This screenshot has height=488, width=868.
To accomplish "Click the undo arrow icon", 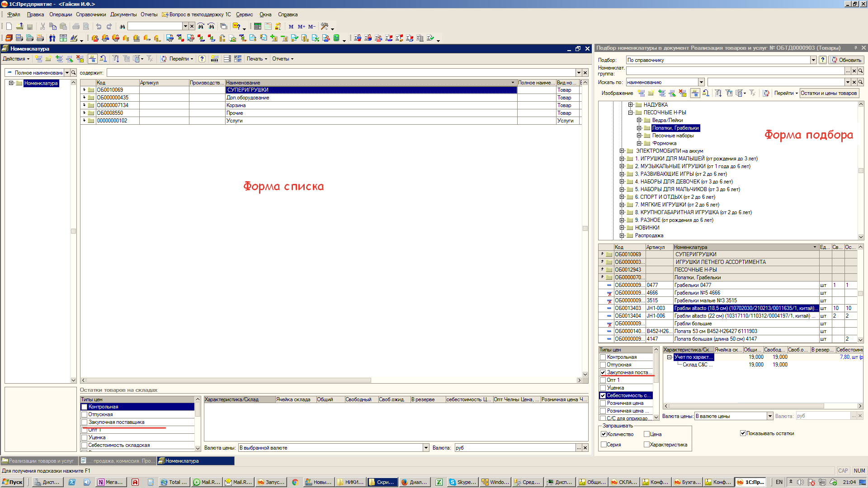I will click(x=99, y=26).
